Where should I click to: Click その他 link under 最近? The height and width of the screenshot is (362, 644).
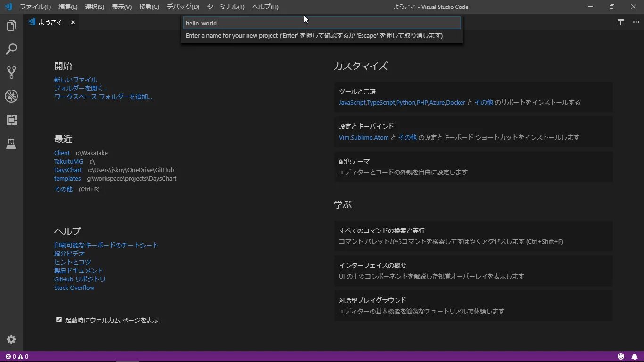pos(63,189)
